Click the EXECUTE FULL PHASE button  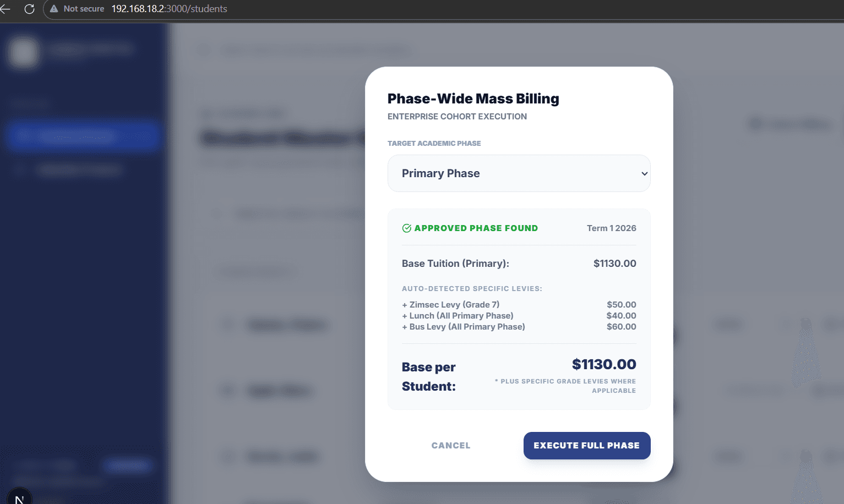click(x=586, y=446)
